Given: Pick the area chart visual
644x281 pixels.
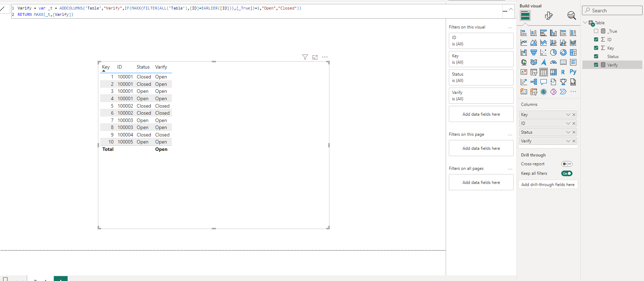Looking at the screenshot, I should [534, 43].
